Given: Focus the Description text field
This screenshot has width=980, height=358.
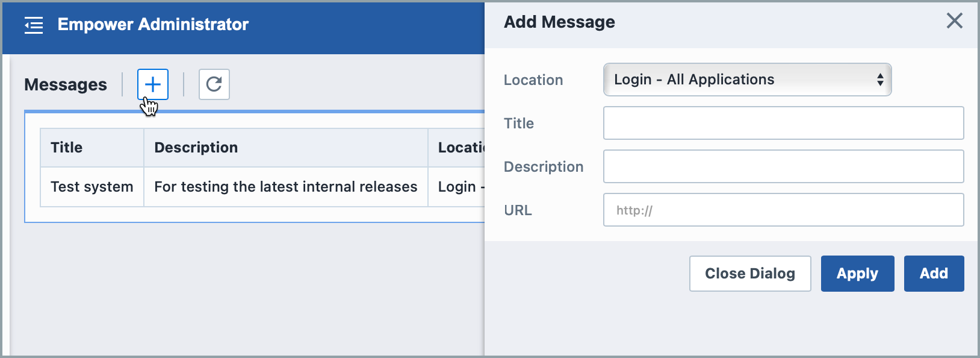Looking at the screenshot, I should pos(783,166).
